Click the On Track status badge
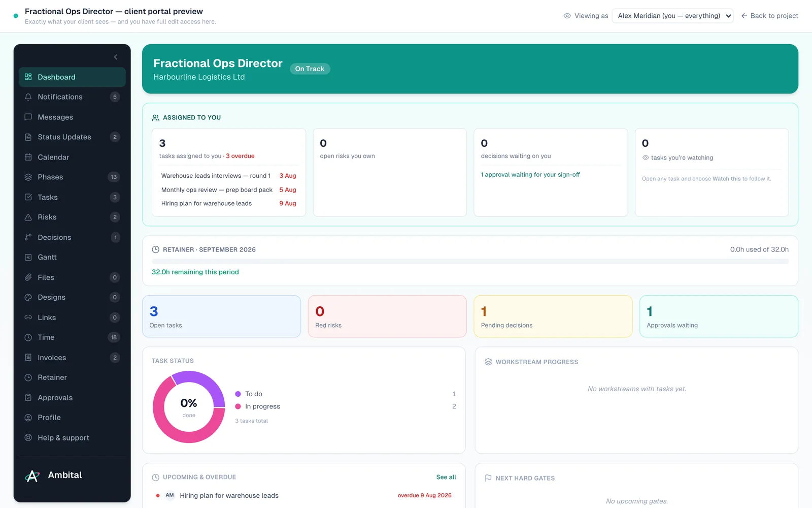This screenshot has width=812, height=508. click(x=310, y=69)
